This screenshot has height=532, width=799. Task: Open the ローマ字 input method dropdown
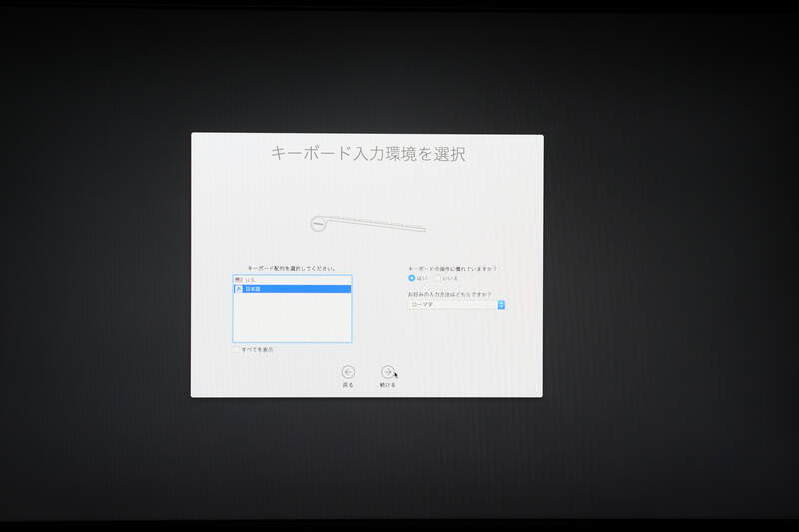point(456,305)
